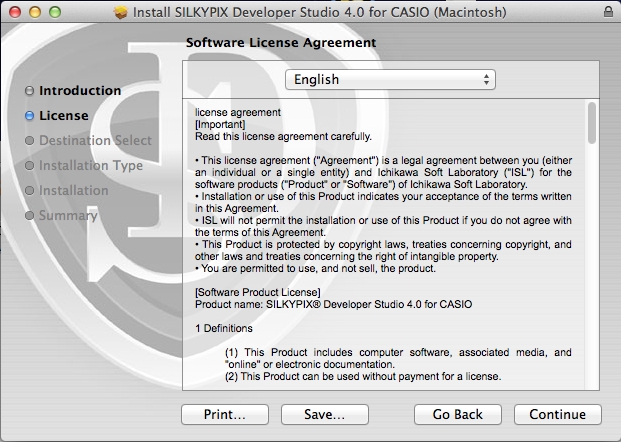Viewport: 621px width, 442px height.
Task: Print the license agreement with Print...
Action: coord(225,414)
